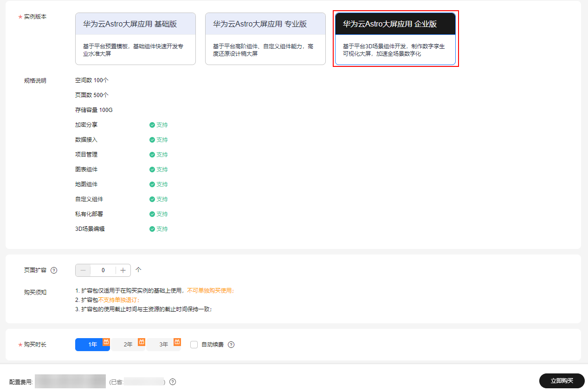Click the plus button for 页面扩容
This screenshot has height=392, width=588.
123,270
